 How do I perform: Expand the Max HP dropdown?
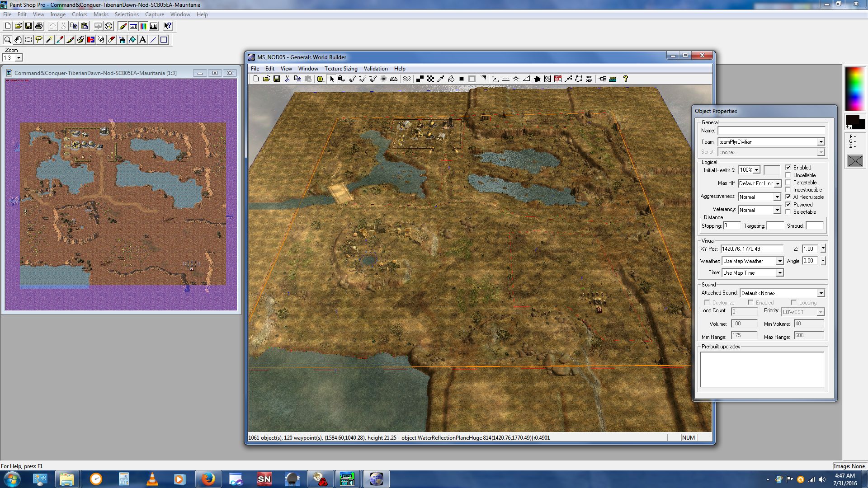tap(778, 183)
